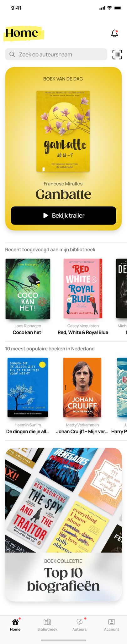Open the Coco kan het! book cover
127x644 pixels.
point(28,289)
